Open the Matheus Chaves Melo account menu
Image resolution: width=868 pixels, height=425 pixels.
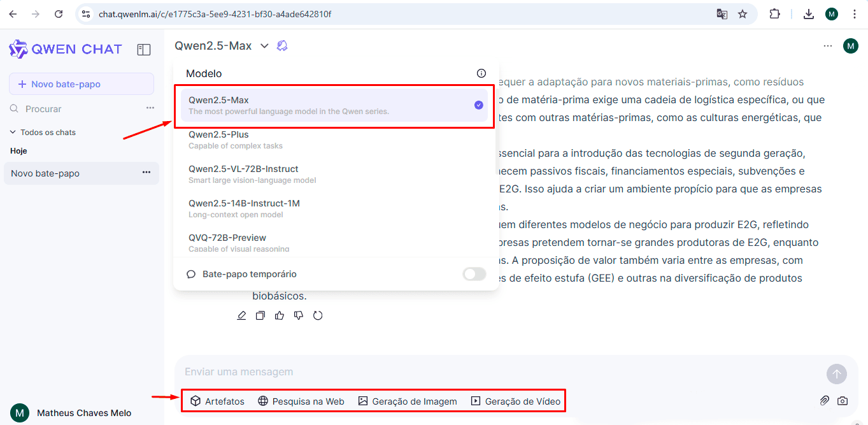[x=71, y=413]
